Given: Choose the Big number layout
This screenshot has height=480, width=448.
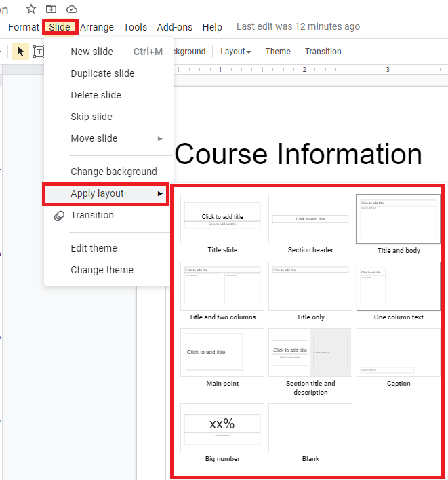Looking at the screenshot, I should click(222, 428).
